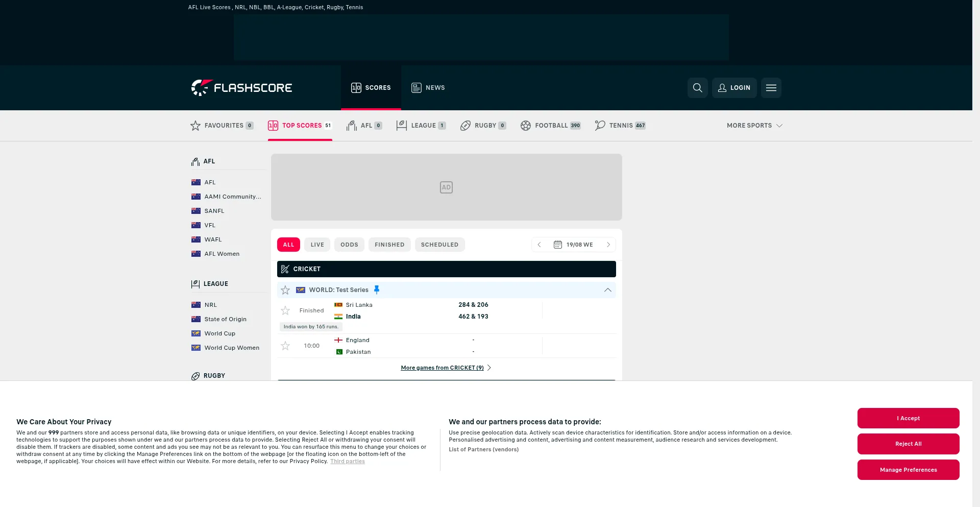This screenshot has width=980, height=507.
Task: Open State of Origin in sidebar
Action: click(x=225, y=319)
